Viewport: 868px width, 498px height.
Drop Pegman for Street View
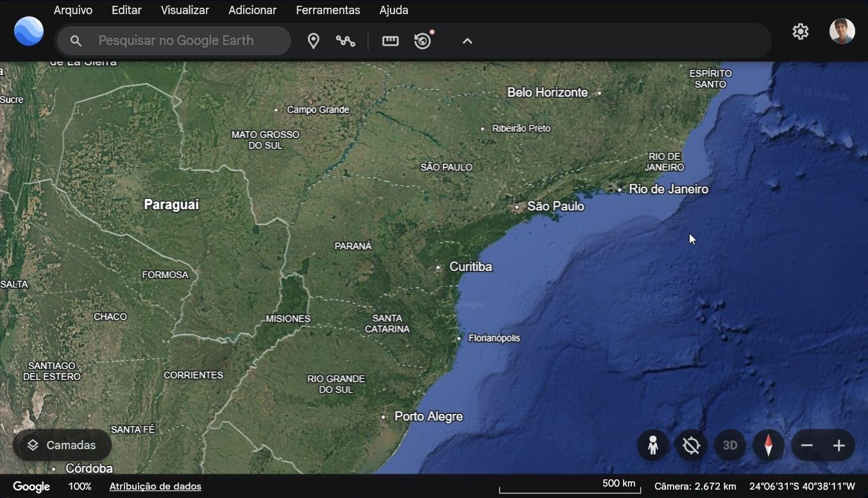point(652,445)
